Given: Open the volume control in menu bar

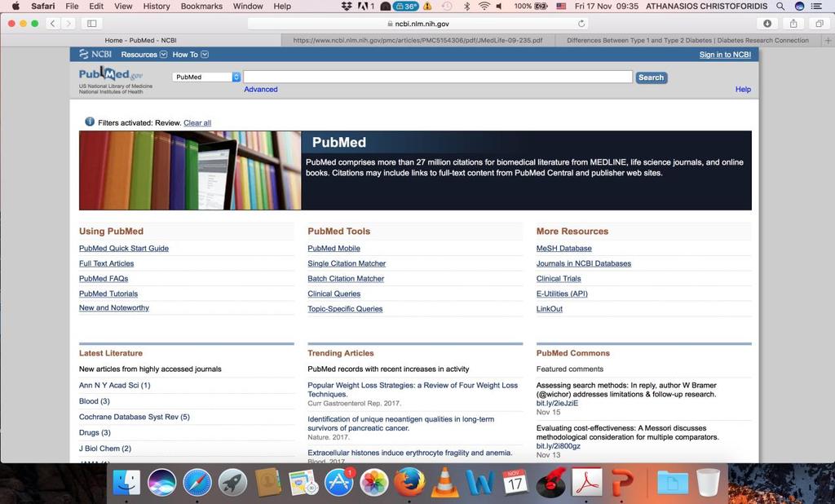Looking at the screenshot, I should (x=500, y=7).
